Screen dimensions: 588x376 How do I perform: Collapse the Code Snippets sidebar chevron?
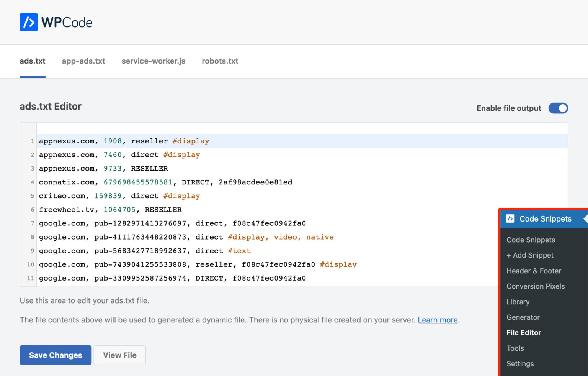pyautogui.click(x=585, y=218)
